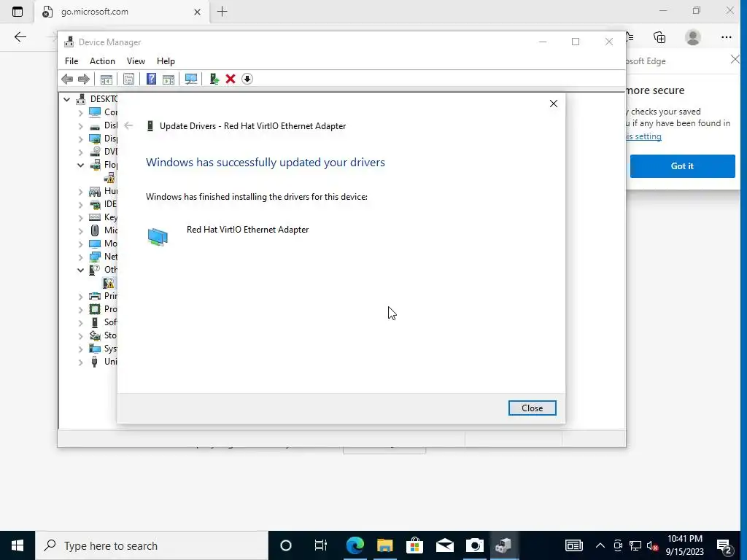
Task: Open Task View from taskbar
Action: (321, 545)
